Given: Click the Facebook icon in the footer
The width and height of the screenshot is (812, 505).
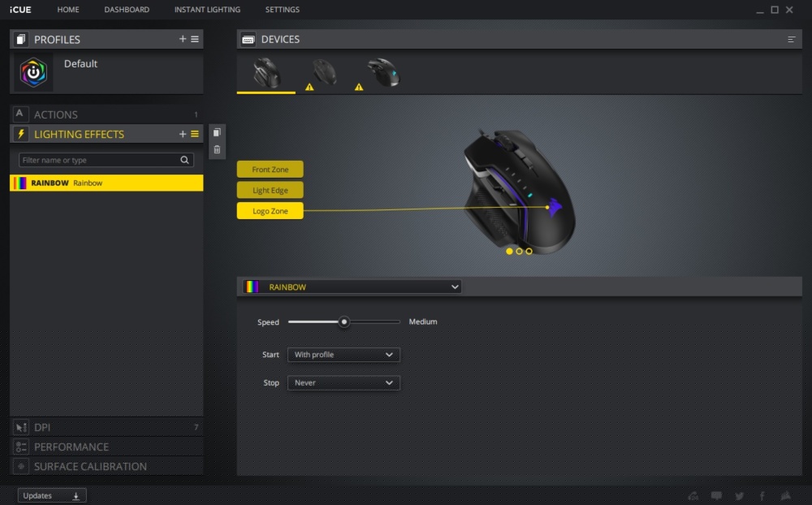Looking at the screenshot, I should 762,496.
